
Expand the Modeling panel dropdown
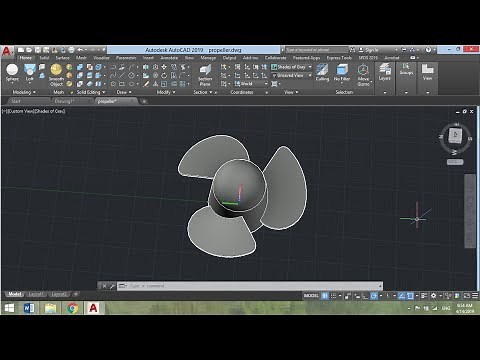coord(24,92)
